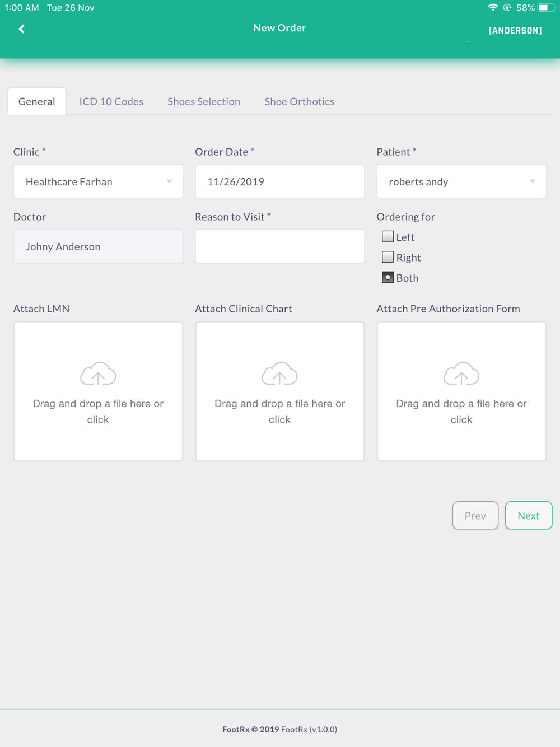Click the Prev button
This screenshot has height=747, width=560.
[475, 515]
